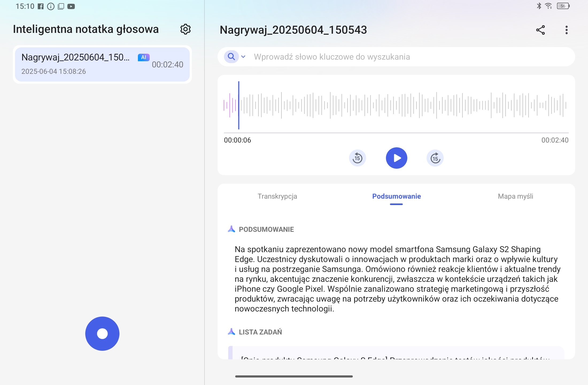
Task: Click the Facebook notification status icon
Action: click(40, 6)
